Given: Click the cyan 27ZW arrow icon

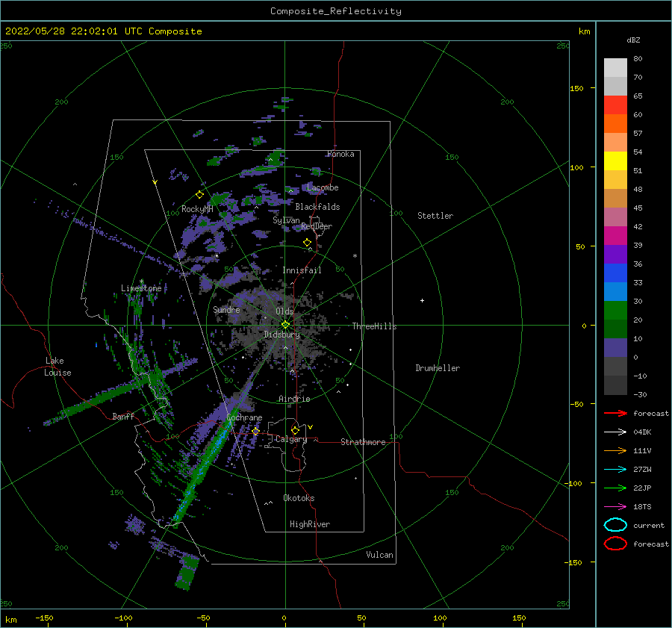Looking at the screenshot, I should pyautogui.click(x=615, y=470).
